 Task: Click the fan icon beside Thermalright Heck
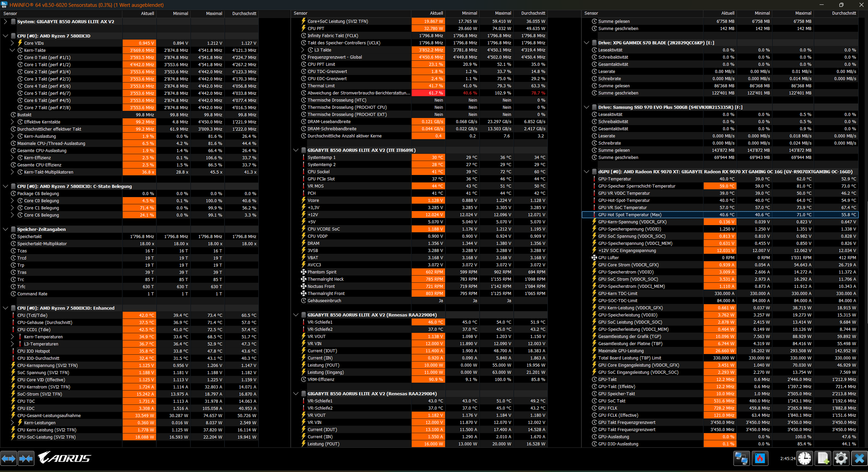(x=303, y=279)
